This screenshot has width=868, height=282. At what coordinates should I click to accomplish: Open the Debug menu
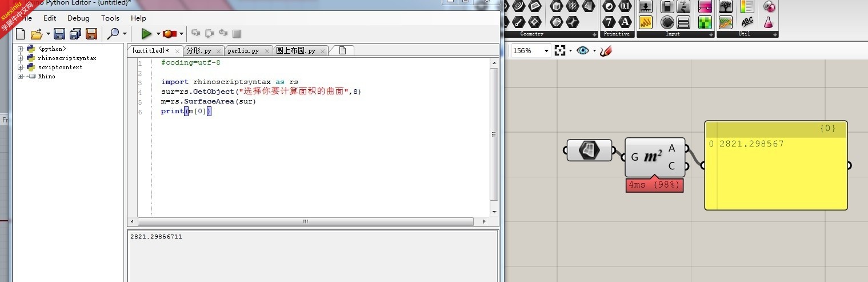(78, 18)
